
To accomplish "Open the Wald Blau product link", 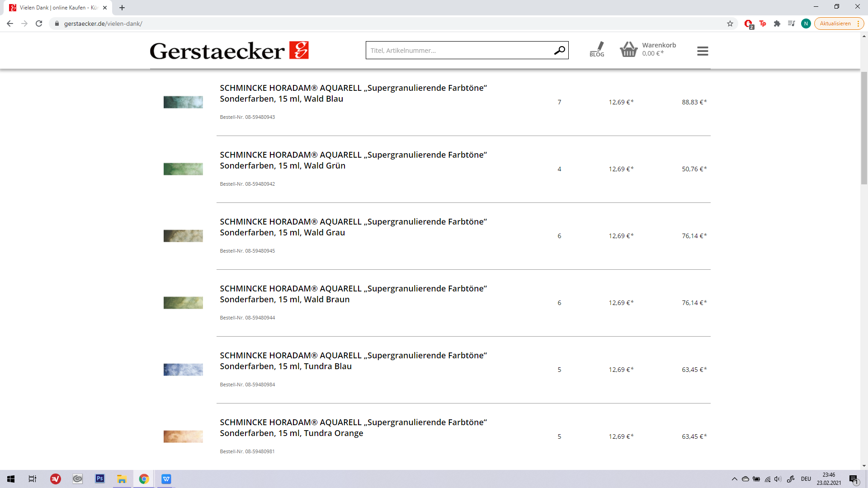I will (x=353, y=93).
